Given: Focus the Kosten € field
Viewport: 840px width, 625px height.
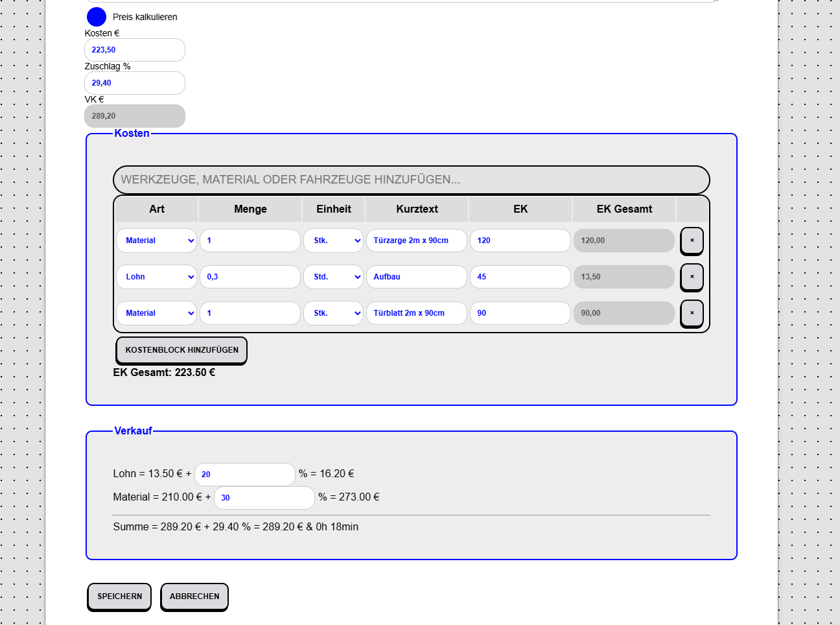Looking at the screenshot, I should [135, 50].
